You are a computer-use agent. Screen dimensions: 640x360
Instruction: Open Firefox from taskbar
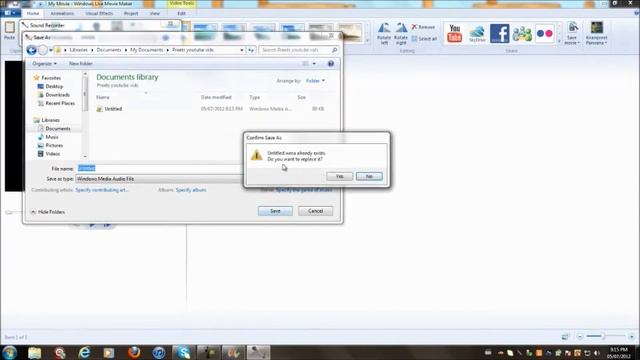point(134,352)
